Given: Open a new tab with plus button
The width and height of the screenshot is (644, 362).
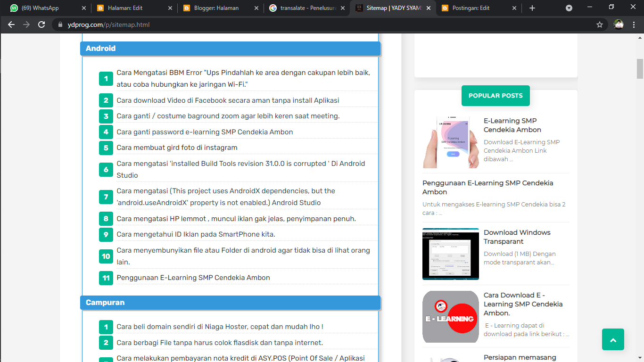Looking at the screenshot, I should 532,8.
